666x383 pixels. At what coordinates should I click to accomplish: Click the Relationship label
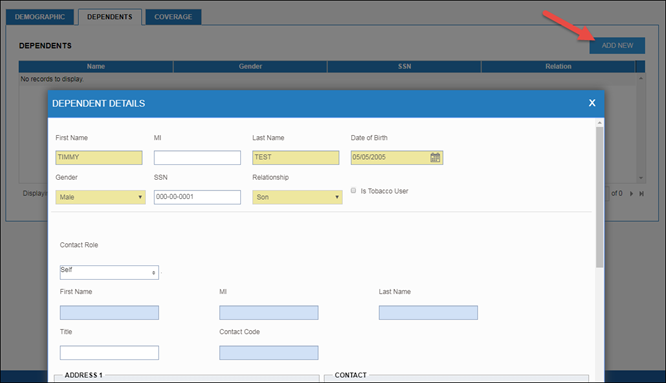[x=271, y=177]
